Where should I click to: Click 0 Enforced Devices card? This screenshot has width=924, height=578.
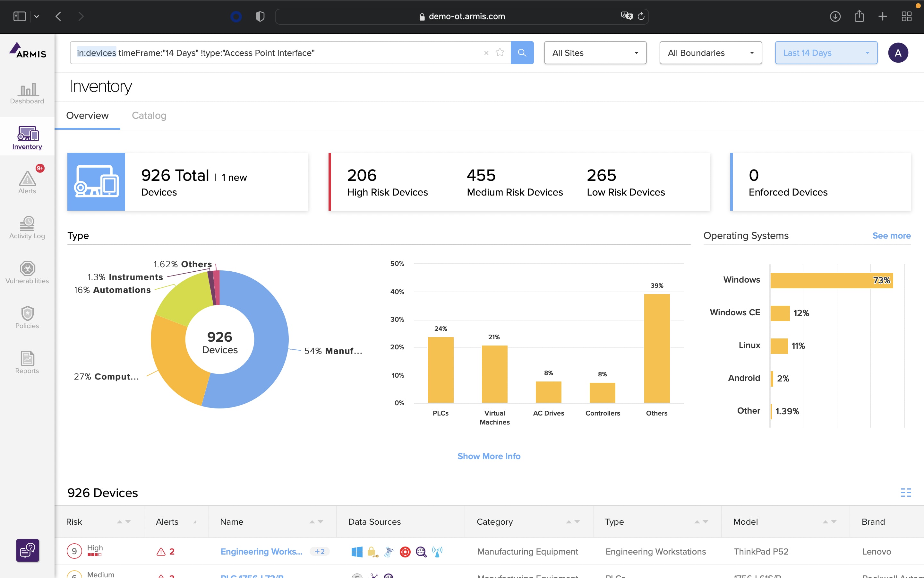click(820, 181)
